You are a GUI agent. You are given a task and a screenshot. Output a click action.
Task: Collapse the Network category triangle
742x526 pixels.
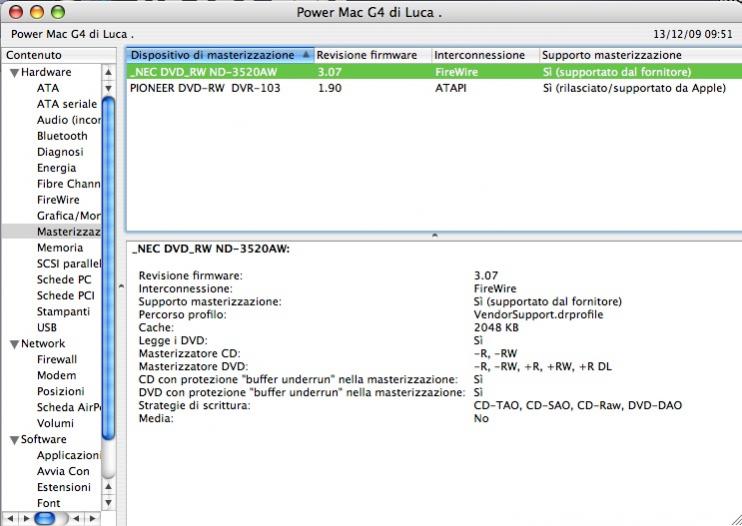tap(15, 344)
